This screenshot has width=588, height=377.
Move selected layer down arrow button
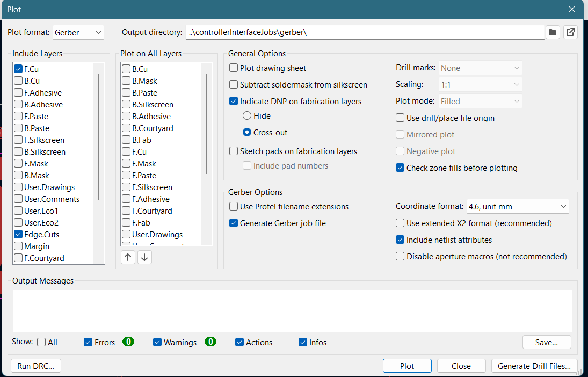click(x=144, y=257)
